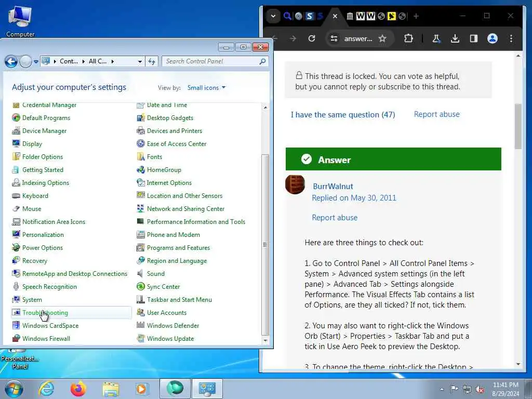Reload the page in Chrome
Screen dimensions: 532x399
click(x=312, y=38)
